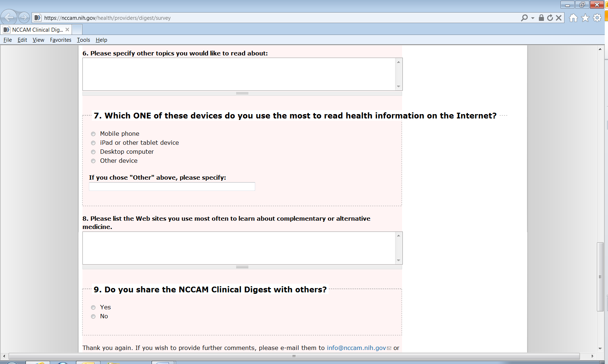Viewport: 608px width, 364px height.
Task: Select the Mobile phone radio button
Action: (93, 134)
